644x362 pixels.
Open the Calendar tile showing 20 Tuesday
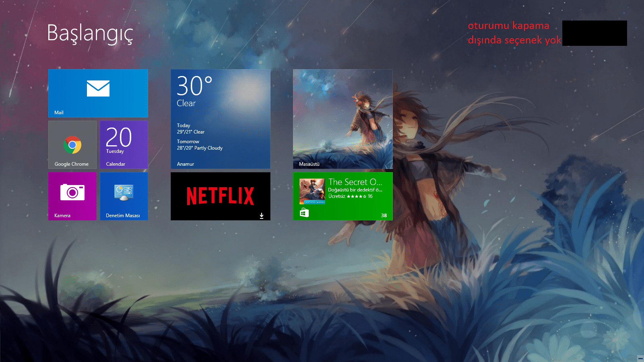[124, 145]
